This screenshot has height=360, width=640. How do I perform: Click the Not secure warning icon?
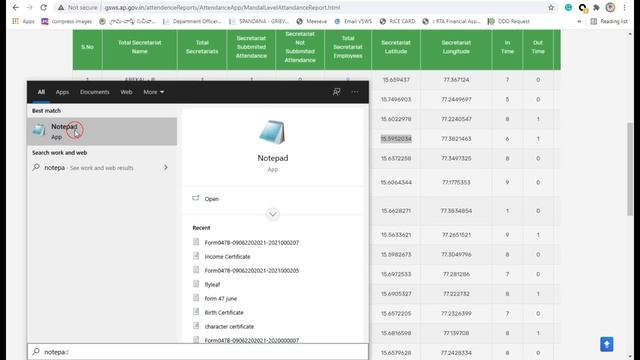click(x=61, y=7)
